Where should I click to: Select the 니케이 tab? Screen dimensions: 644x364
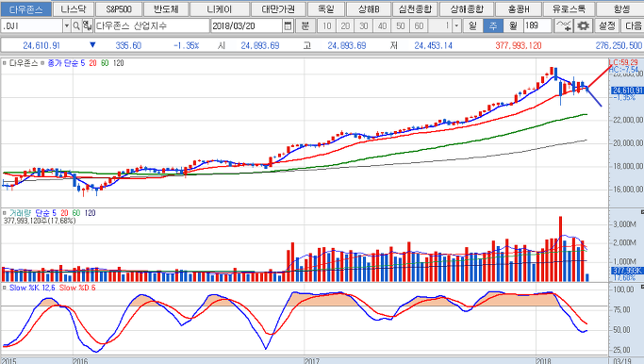pyautogui.click(x=220, y=9)
